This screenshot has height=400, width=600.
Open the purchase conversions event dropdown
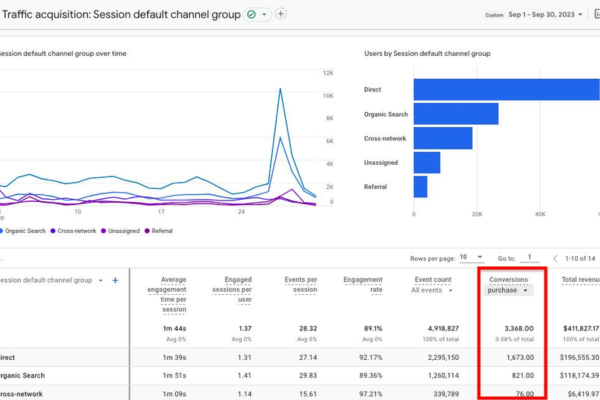point(508,291)
